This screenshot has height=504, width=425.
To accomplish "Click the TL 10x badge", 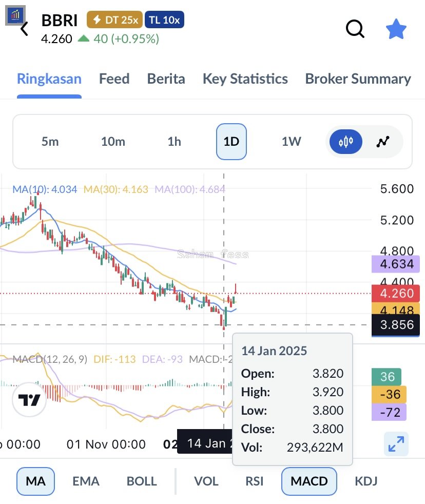I will [x=164, y=20].
